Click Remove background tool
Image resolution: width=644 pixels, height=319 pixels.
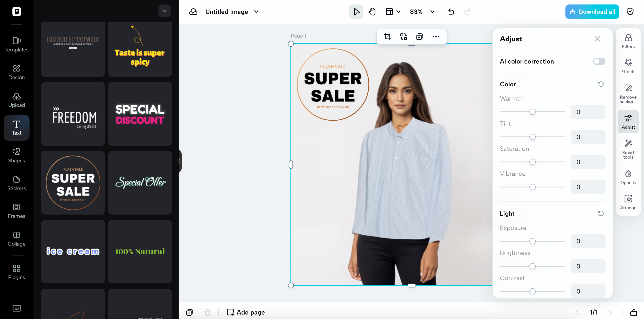(628, 94)
